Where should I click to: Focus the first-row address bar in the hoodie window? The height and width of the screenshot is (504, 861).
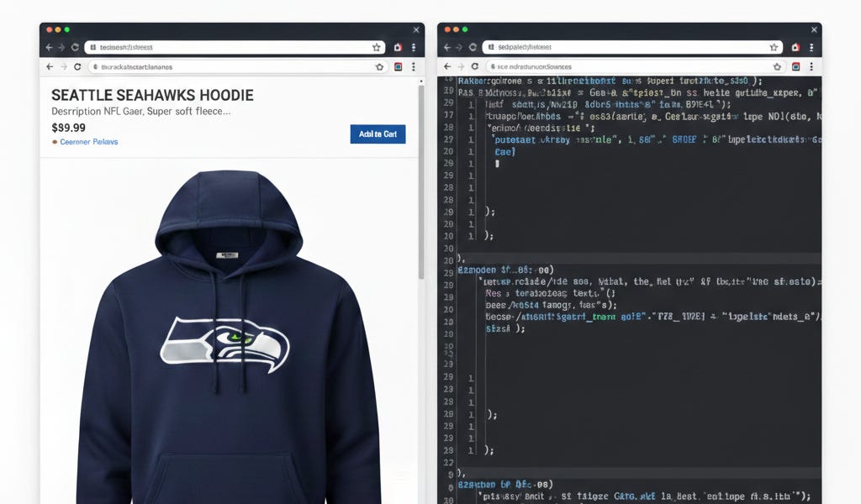[x=235, y=47]
